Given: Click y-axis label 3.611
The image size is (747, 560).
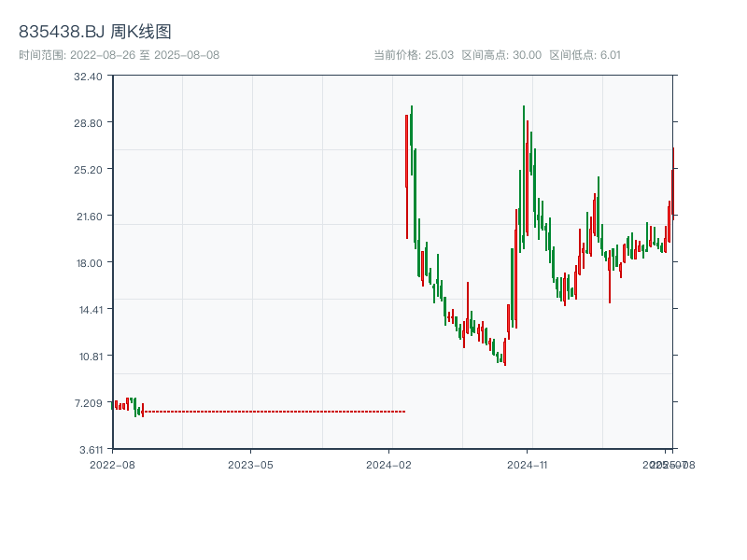Looking at the screenshot, I should coord(91,450).
